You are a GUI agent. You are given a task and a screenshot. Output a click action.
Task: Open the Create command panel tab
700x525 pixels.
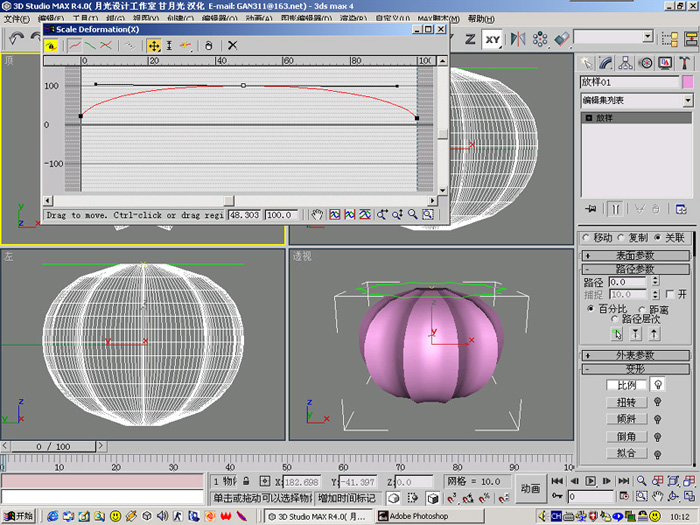pyautogui.click(x=587, y=63)
